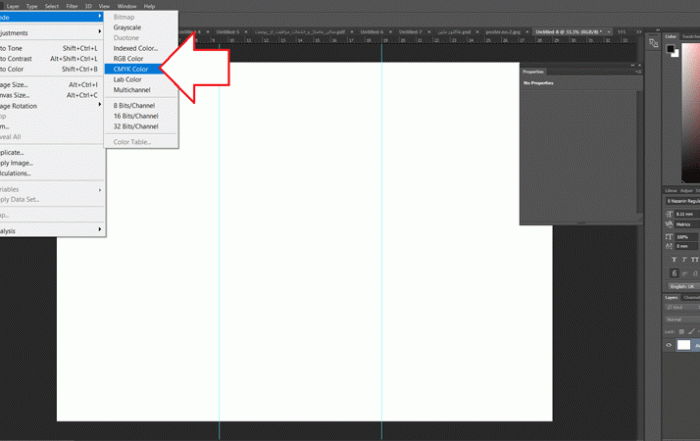
Task: Open the Metrics kerning dropdown
Action: [687, 225]
